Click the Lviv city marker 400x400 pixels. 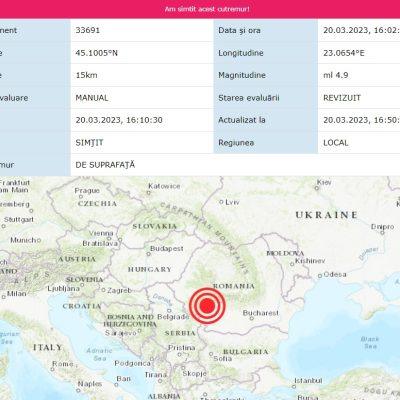(x=221, y=202)
